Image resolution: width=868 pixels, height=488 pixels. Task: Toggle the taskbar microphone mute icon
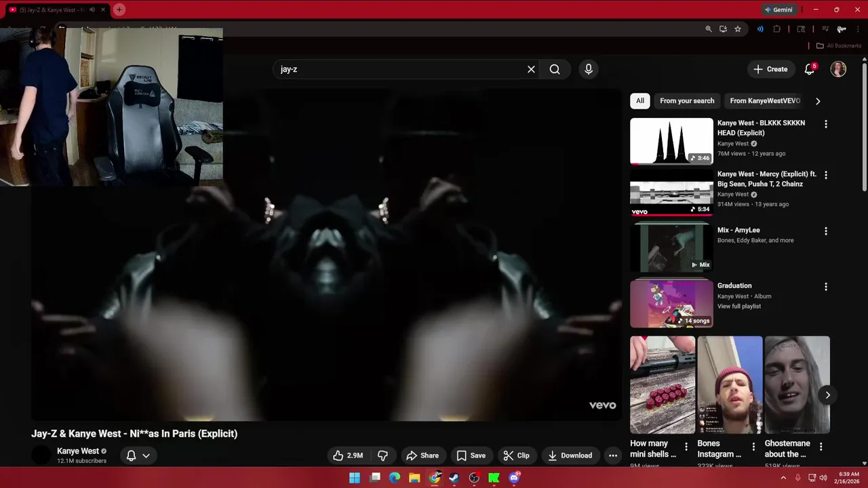pyautogui.click(x=797, y=478)
